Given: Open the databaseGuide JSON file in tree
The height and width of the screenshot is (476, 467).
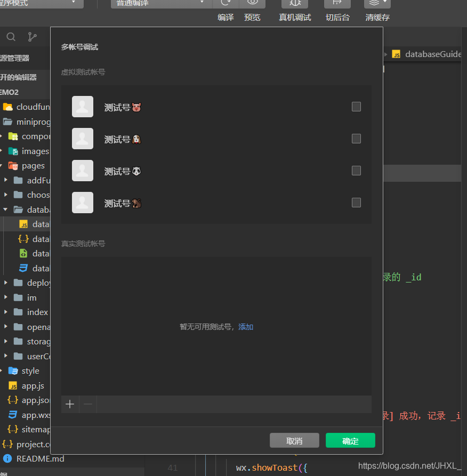Looking at the screenshot, I should click(34, 239).
